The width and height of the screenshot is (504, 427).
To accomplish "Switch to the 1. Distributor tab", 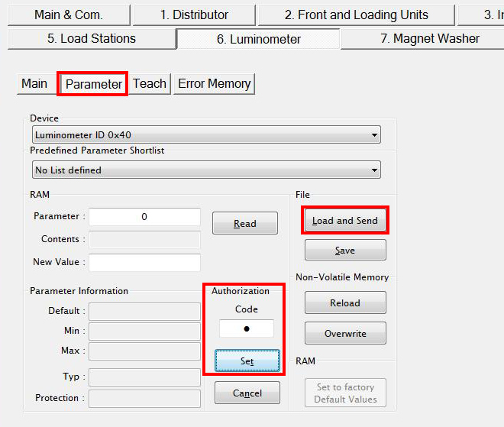I will point(194,15).
